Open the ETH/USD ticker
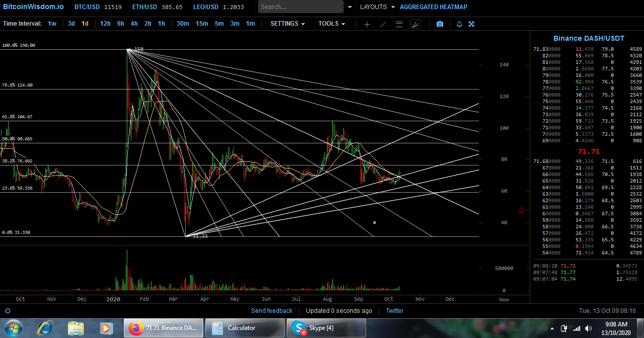 157,7
